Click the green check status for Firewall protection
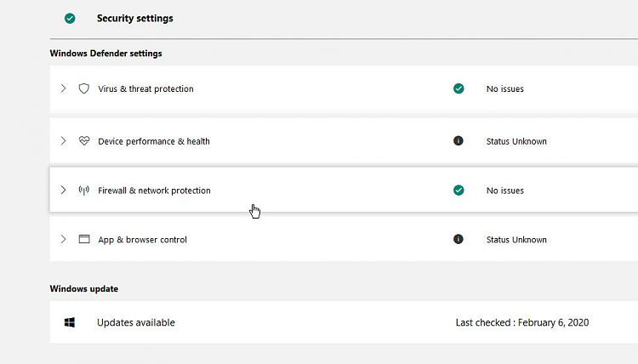 pos(459,190)
